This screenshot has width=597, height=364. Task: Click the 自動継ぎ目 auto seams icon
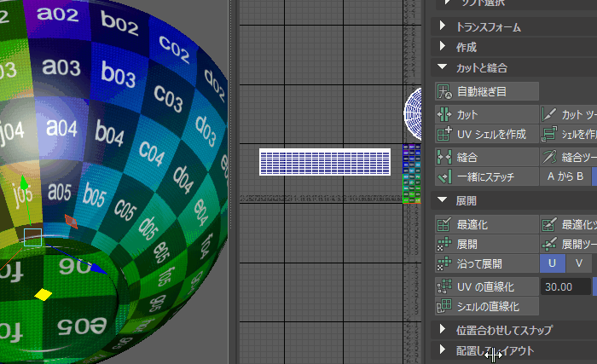tap(444, 91)
